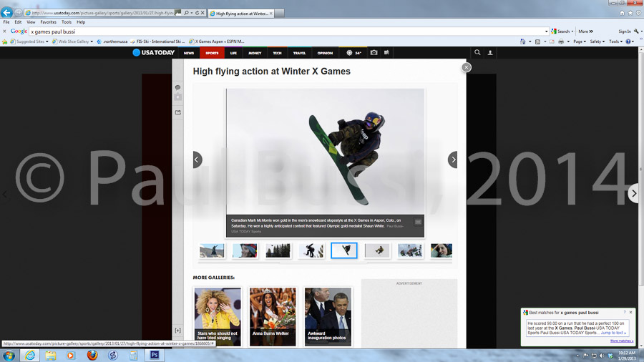Open the Page dropdown menu
The height and width of the screenshot is (362, 644).
(x=580, y=41)
